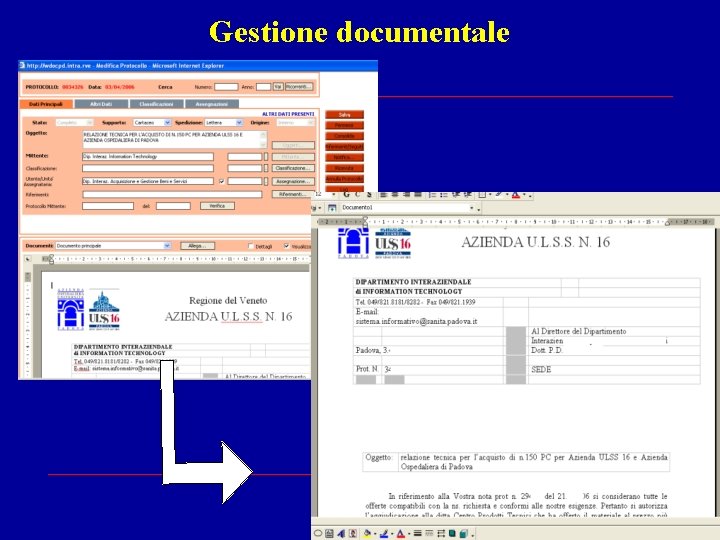
Task: Click the Assegnazione... button
Action: point(293,181)
